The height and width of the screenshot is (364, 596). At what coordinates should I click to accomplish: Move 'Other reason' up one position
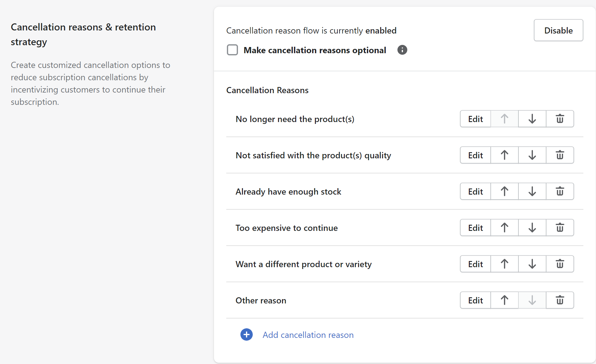(504, 300)
